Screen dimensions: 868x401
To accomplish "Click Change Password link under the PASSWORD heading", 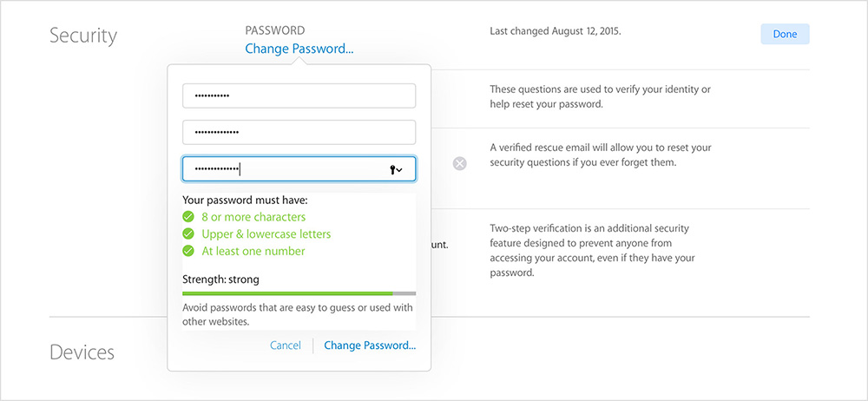I will (299, 49).
